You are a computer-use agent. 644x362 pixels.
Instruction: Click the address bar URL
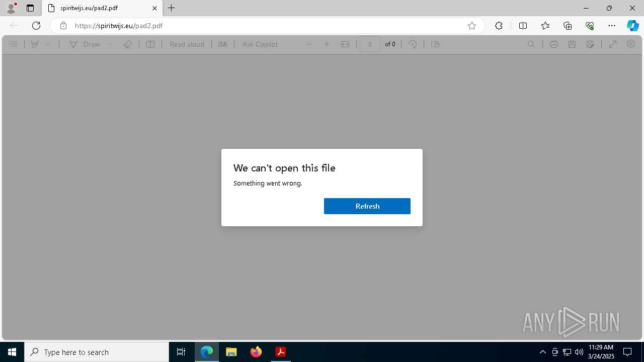pos(119,26)
